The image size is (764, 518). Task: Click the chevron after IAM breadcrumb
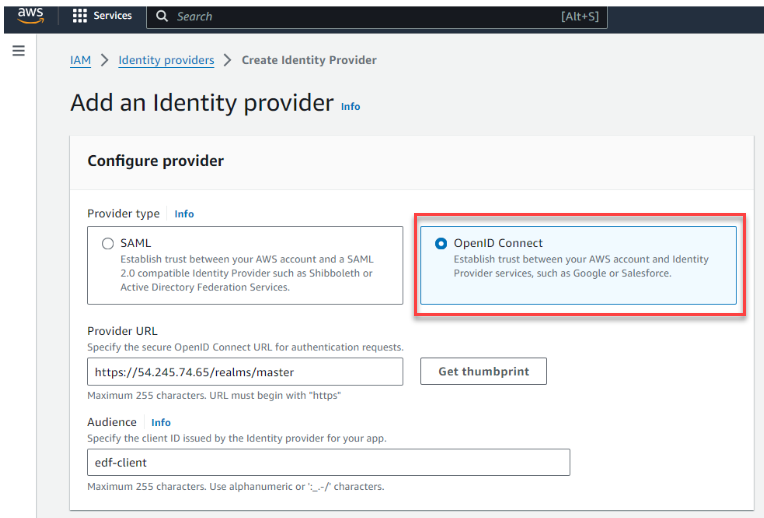point(104,60)
